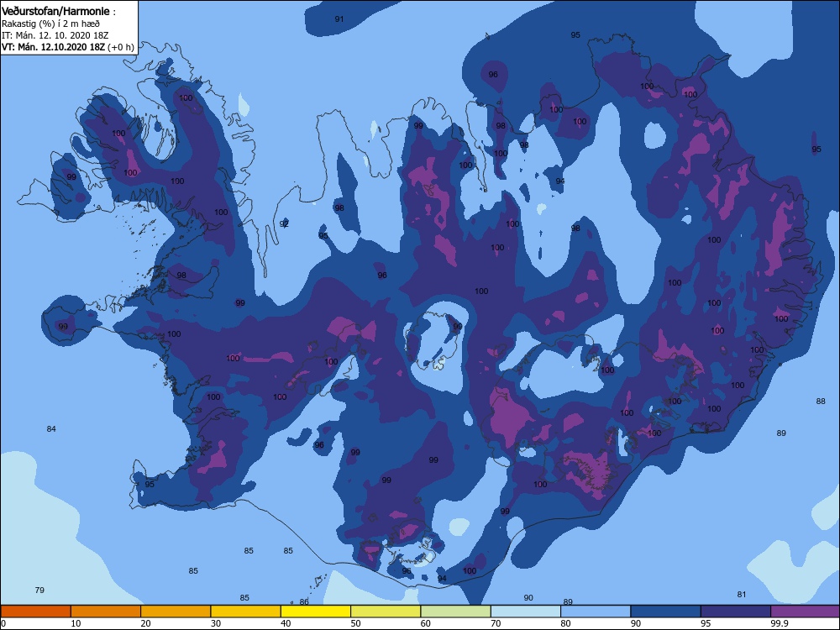This screenshot has width=840, height=630.
Task: Select the pale blue 70–80 legend swatch
Action: pos(526,612)
